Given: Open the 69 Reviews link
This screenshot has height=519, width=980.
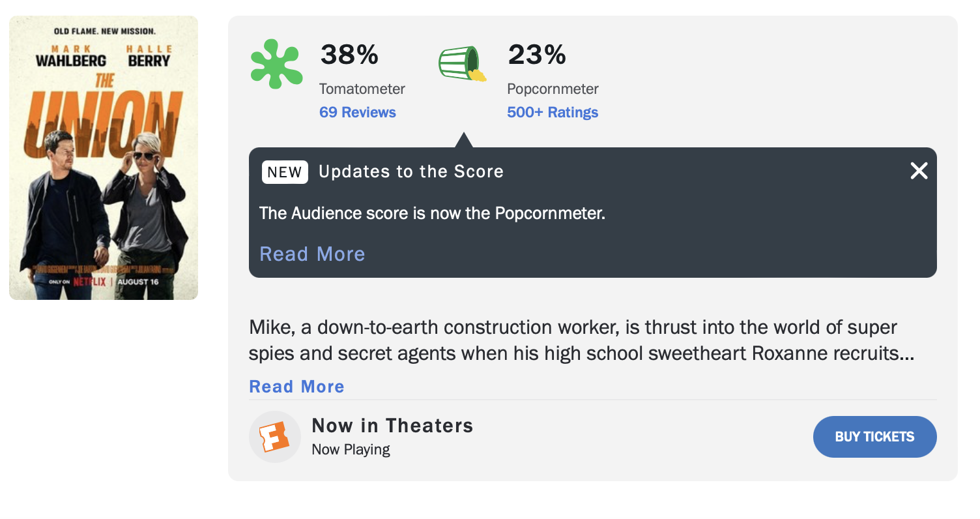Looking at the screenshot, I should [357, 112].
